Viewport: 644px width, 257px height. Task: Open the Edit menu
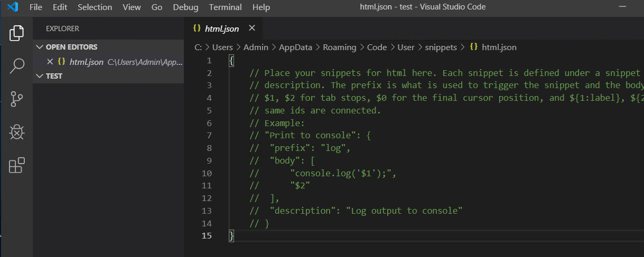60,7
